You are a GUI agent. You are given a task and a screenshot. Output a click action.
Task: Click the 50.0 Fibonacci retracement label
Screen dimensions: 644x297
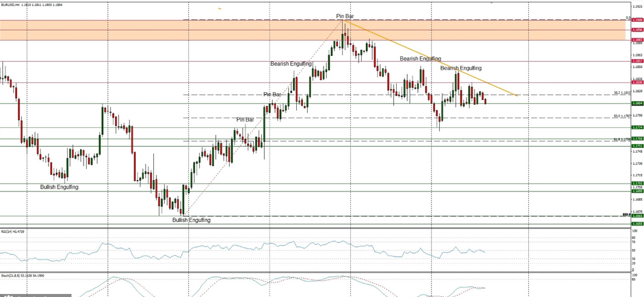(x=622, y=116)
